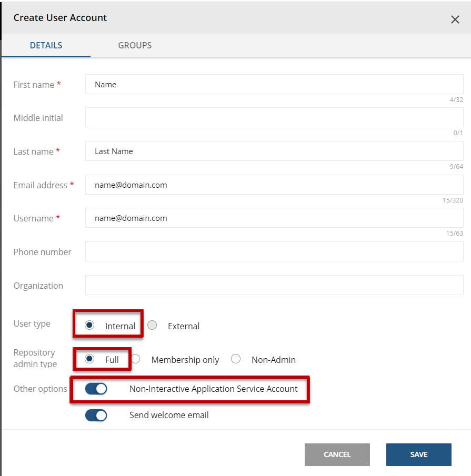Select the DETAILS tab
The image size is (471, 476).
[46, 45]
